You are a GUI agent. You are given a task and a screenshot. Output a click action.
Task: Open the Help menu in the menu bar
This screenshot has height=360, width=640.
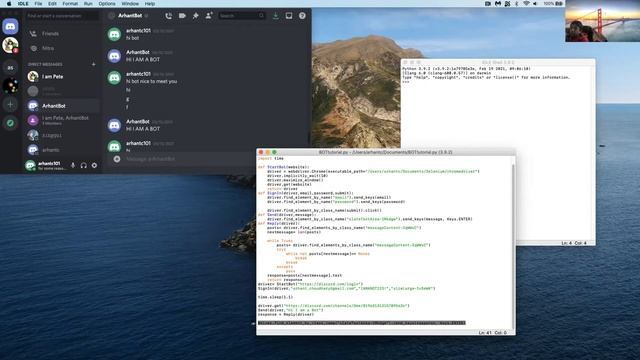pos(150,4)
